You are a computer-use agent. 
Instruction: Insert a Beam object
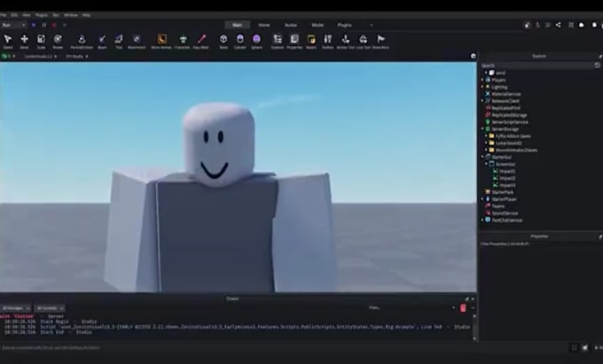click(x=102, y=42)
